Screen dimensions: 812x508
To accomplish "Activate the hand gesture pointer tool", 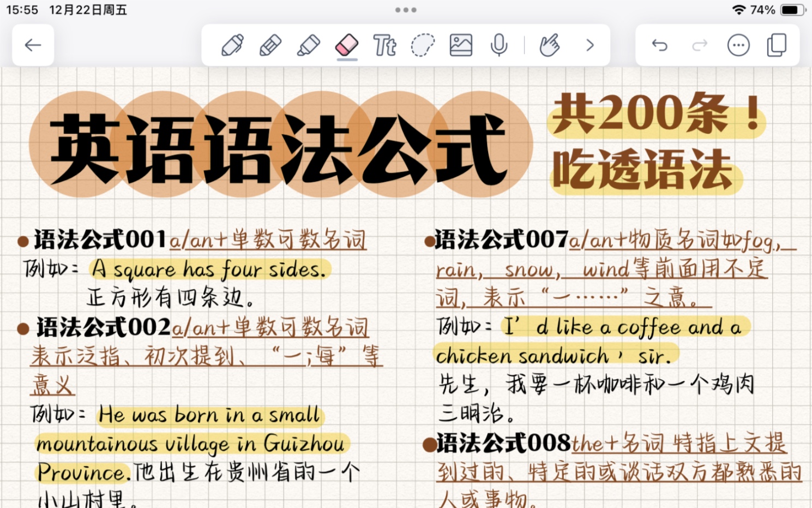I will [x=550, y=45].
